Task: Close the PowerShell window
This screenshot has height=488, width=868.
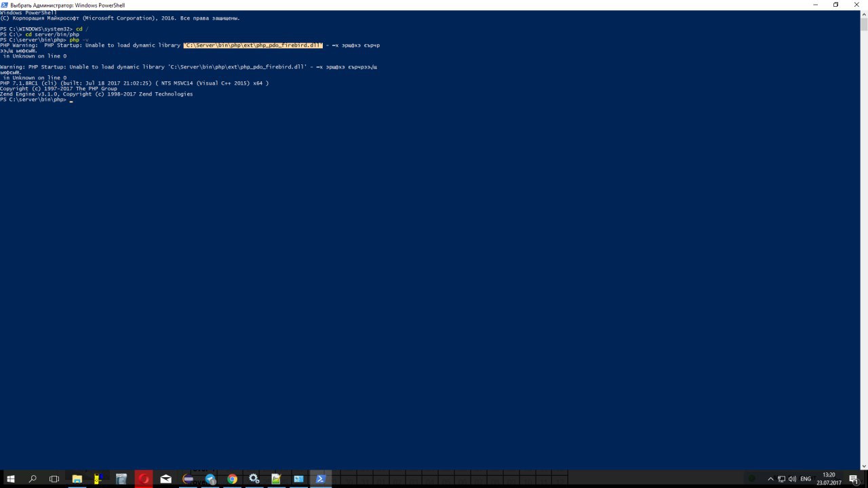Action: click(x=856, y=5)
